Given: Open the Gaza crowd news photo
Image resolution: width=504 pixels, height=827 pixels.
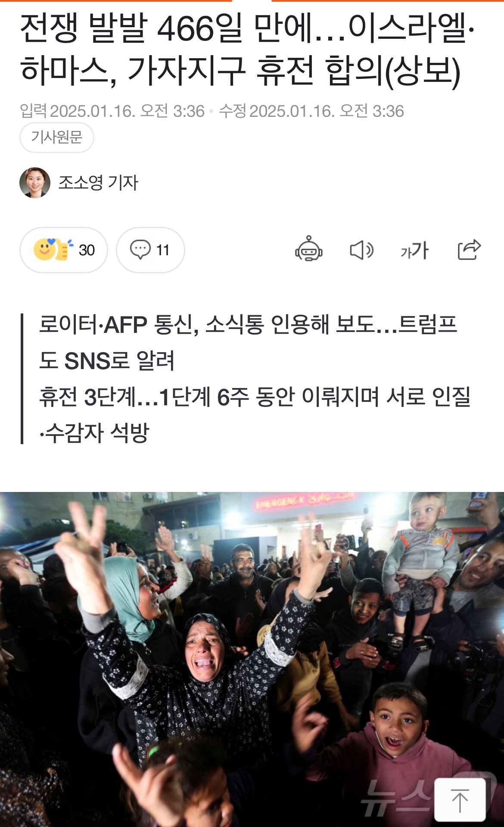Looking at the screenshot, I should pos(252,659).
